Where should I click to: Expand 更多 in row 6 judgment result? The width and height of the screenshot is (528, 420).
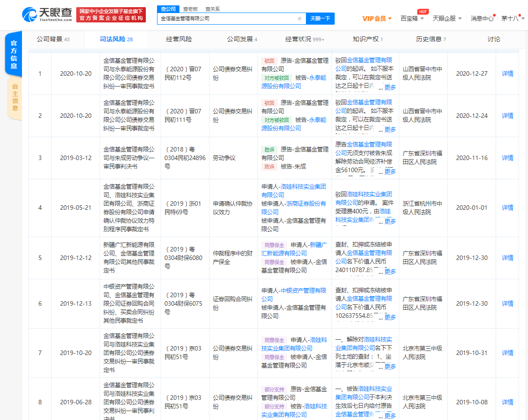click(390, 317)
